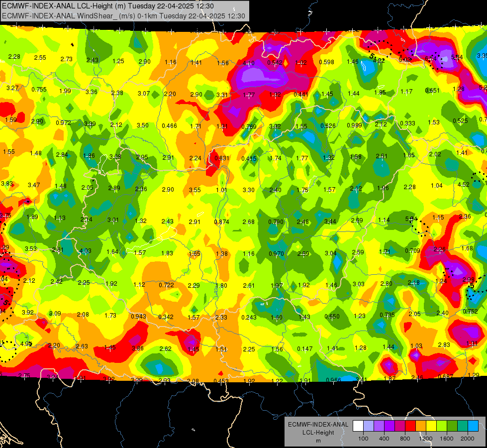Click the wind shear value "0.831"
The height and width of the screenshot is (448, 487).
[222, 158]
